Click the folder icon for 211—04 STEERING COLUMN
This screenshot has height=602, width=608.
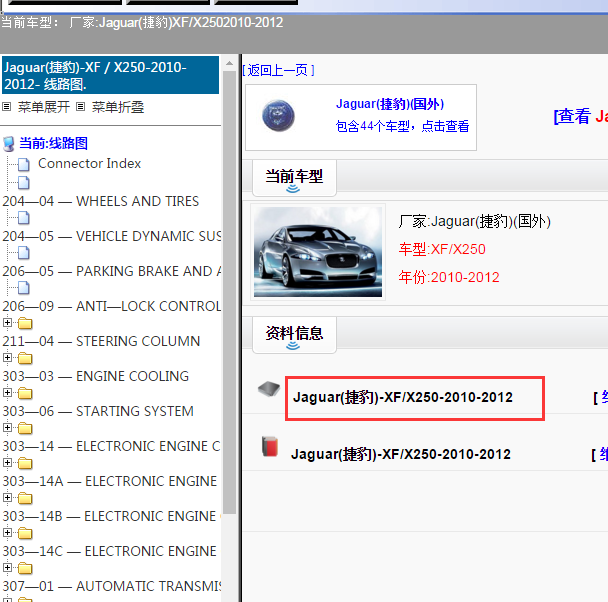[x=25, y=323]
